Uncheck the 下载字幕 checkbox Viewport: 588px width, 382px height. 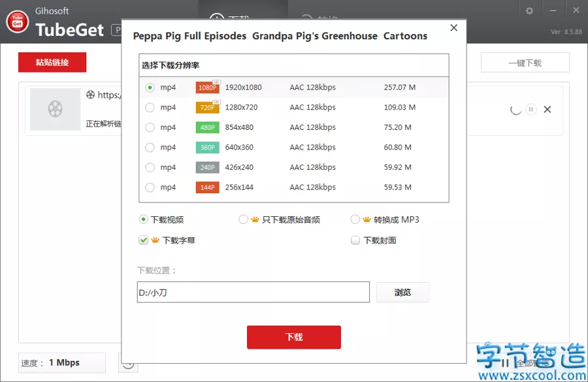pyautogui.click(x=143, y=240)
